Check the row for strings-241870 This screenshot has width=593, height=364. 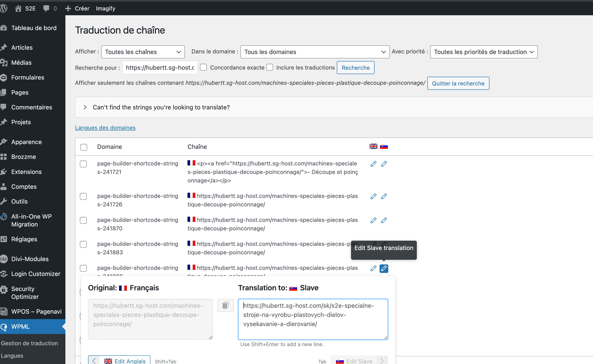point(83,220)
